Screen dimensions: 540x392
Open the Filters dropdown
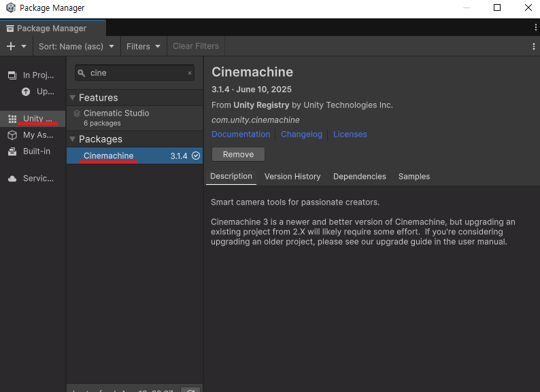click(144, 46)
